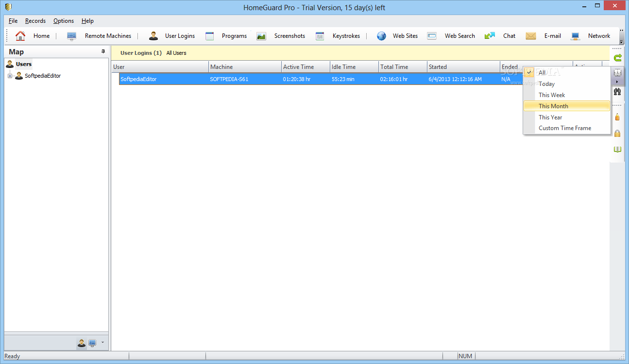629x364 pixels.
Task: Open the Home toolbar button
Action: (33, 36)
